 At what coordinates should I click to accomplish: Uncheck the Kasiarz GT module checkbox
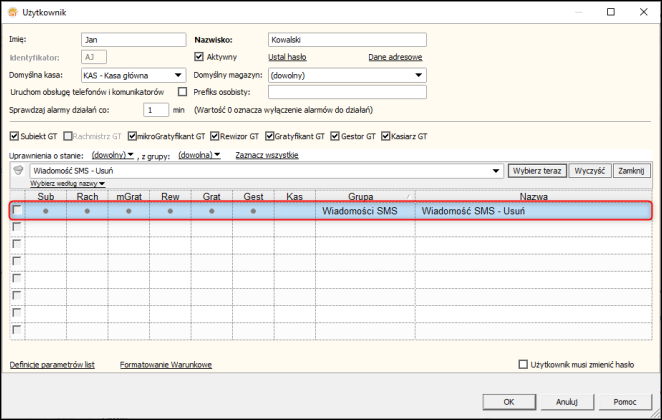[385, 136]
